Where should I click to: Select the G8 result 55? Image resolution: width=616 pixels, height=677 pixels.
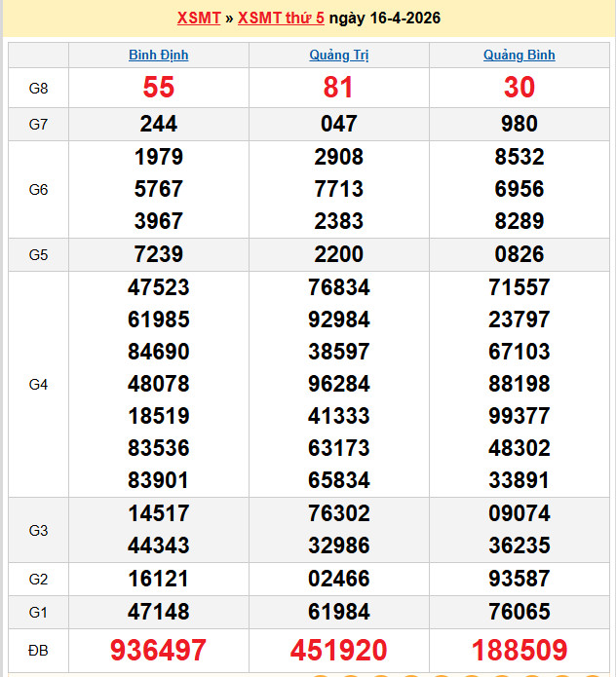coord(159,88)
